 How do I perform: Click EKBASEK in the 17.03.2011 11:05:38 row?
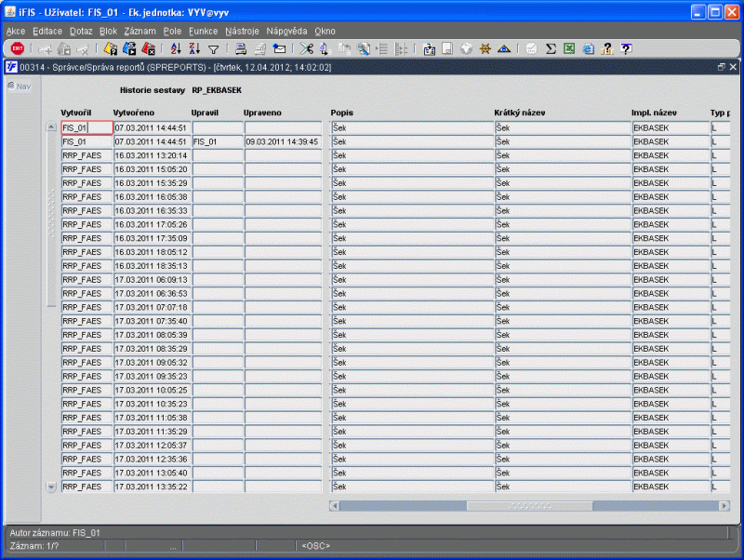(671, 418)
